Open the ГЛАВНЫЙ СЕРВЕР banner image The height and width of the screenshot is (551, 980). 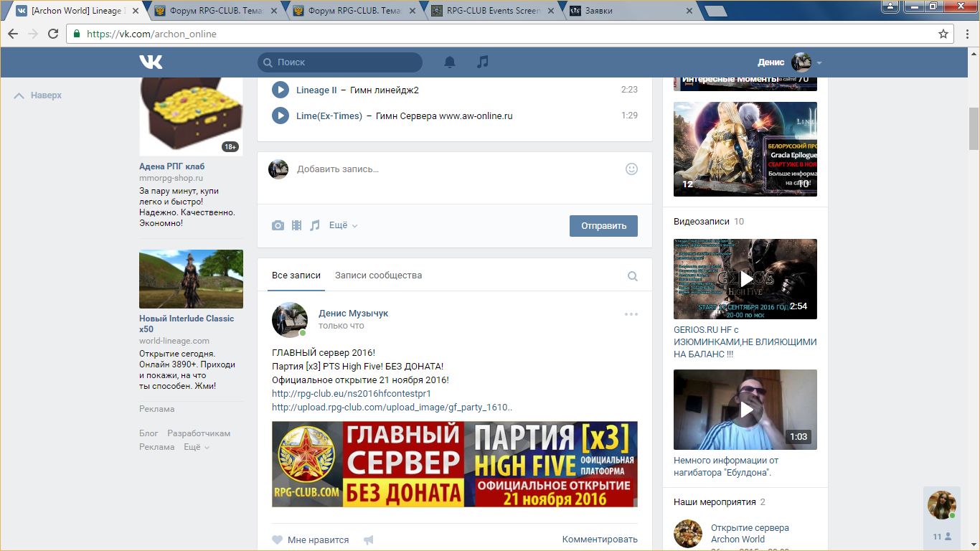[x=455, y=464]
